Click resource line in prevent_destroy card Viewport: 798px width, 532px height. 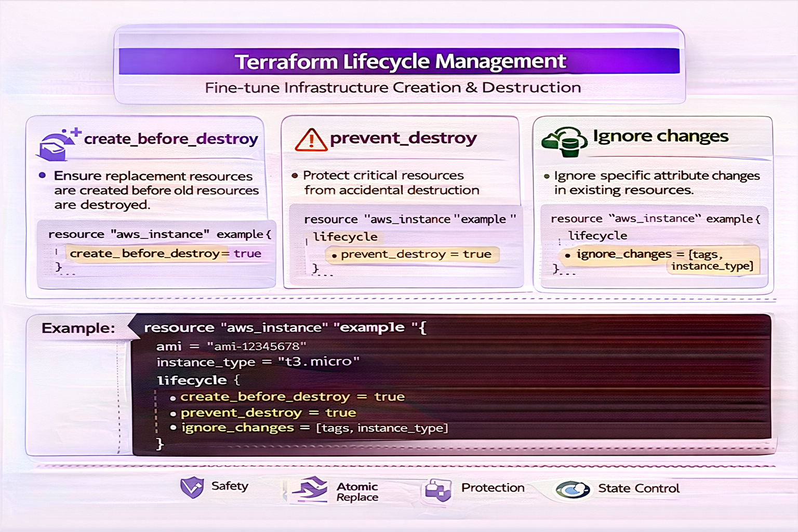[410, 219]
